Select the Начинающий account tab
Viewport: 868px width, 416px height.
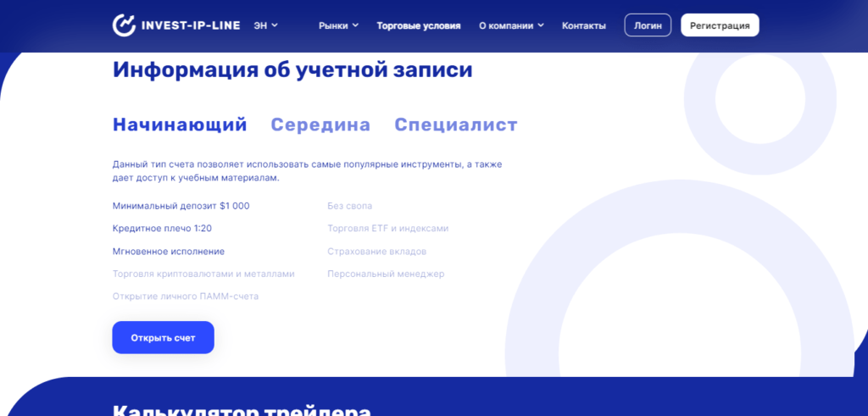[180, 125]
